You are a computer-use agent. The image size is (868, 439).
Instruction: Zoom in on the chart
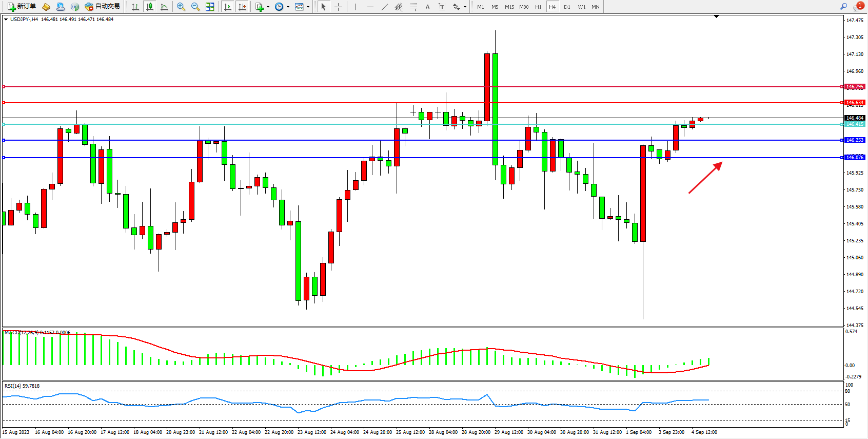pos(181,7)
